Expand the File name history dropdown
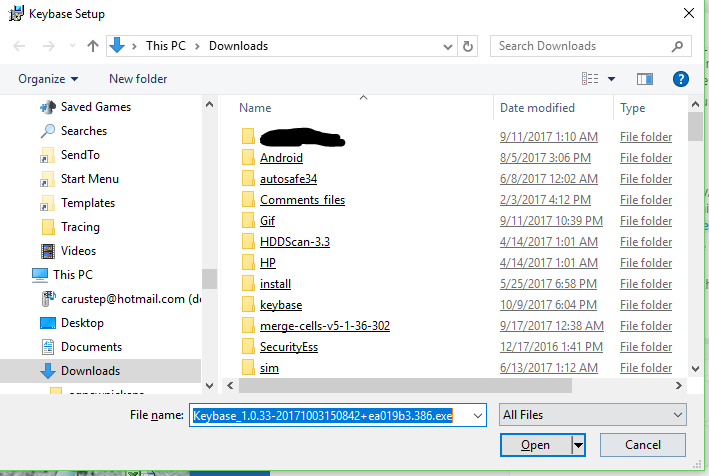 tap(477, 415)
